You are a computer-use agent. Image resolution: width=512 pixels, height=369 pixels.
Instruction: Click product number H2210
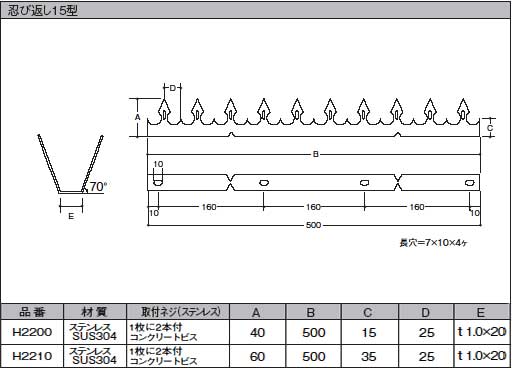click(32, 356)
